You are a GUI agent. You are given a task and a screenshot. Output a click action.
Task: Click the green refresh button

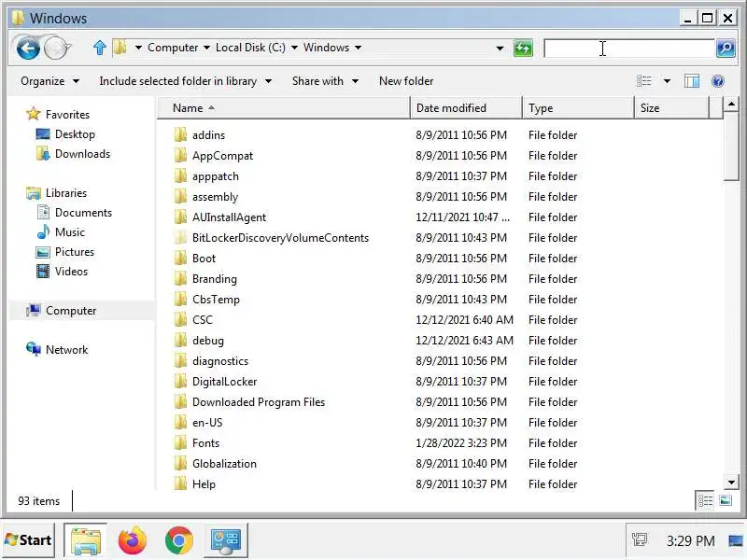[523, 49]
